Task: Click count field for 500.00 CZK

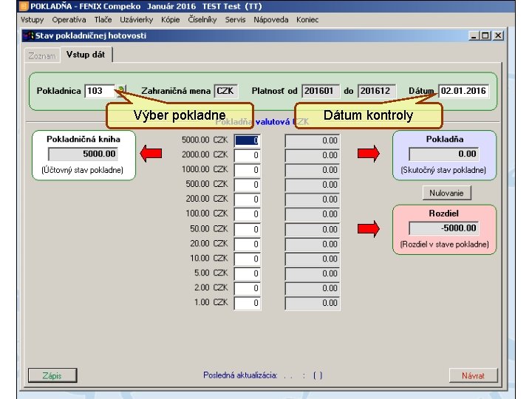Action: point(248,185)
